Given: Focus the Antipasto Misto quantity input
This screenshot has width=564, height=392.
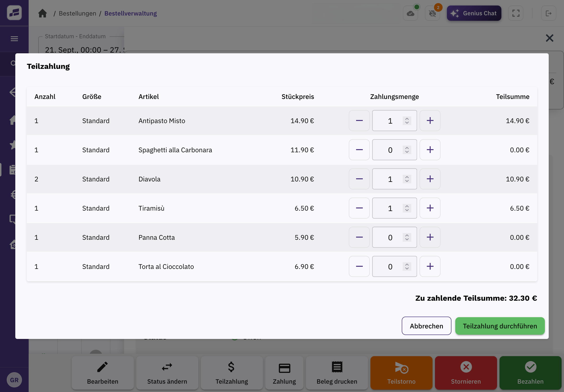Looking at the screenshot, I should pos(394,121).
